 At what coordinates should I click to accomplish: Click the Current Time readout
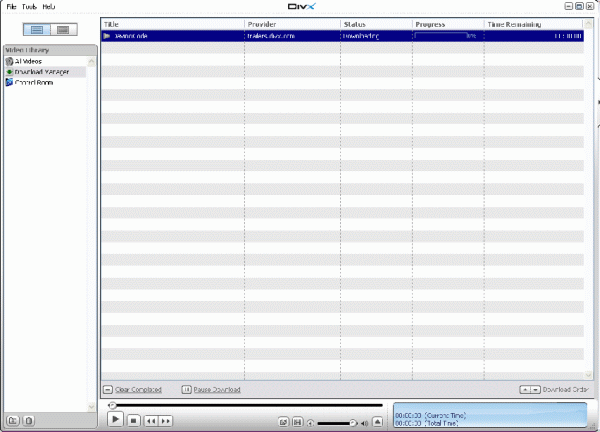[x=430, y=416]
